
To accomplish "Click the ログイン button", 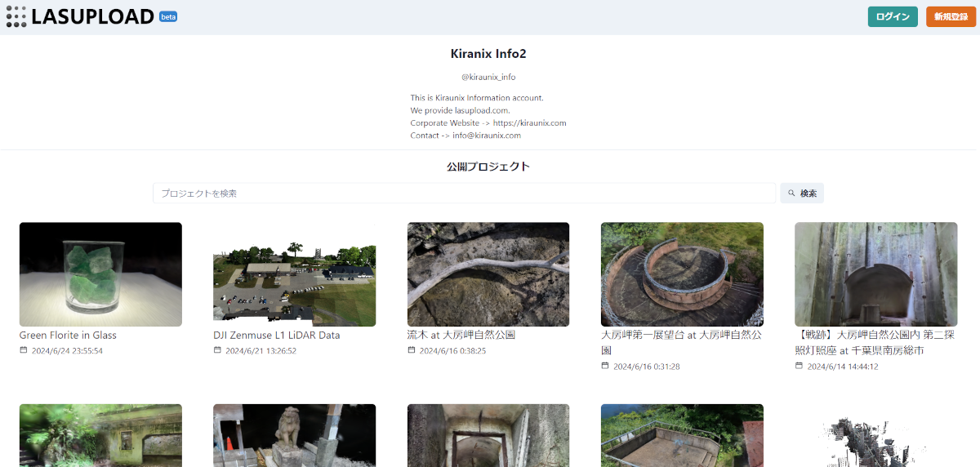I will (x=893, y=17).
